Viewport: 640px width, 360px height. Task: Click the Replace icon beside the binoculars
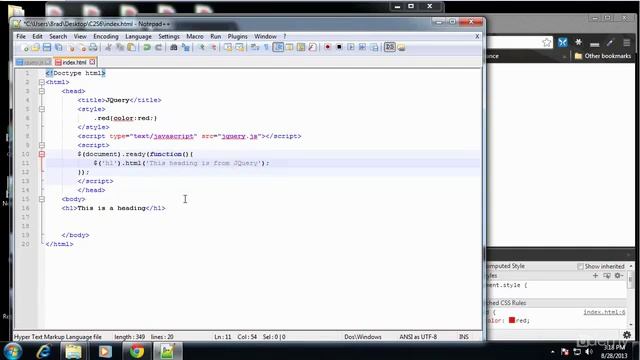tap(186, 47)
